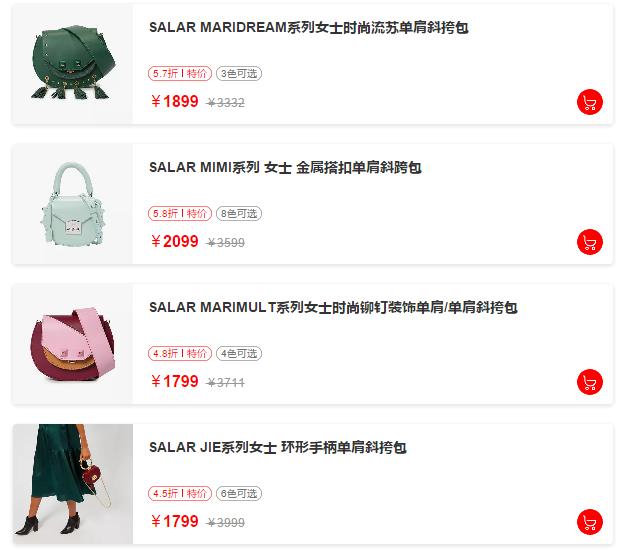Open SALAR MARIDREAM product title
This screenshot has width=620, height=550.
308,28
